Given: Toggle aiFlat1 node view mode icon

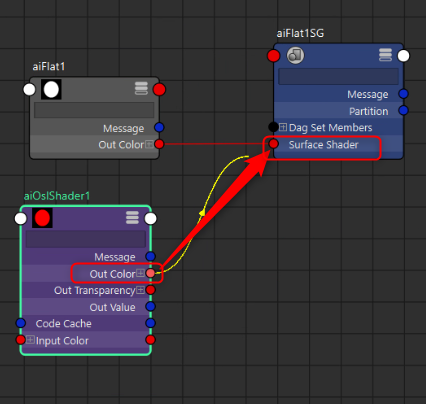Looking at the screenshot, I should pos(141,88).
